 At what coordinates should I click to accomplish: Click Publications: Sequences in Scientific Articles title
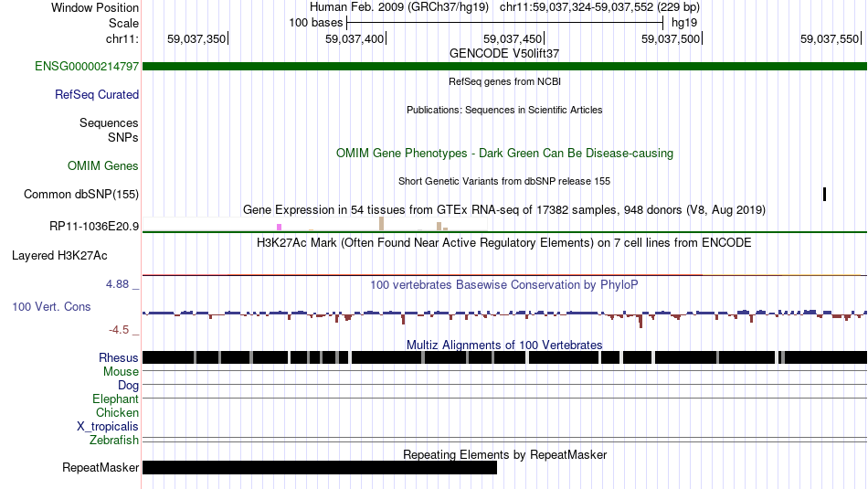click(x=504, y=111)
